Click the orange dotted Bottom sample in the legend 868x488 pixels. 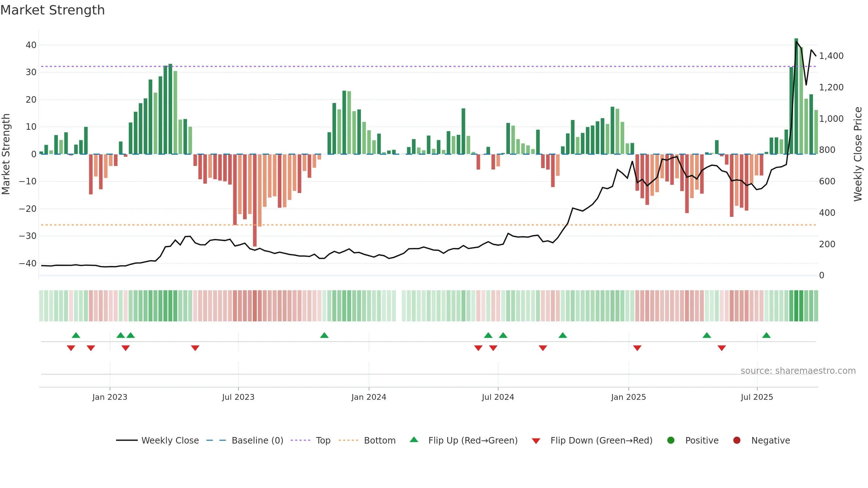point(348,440)
